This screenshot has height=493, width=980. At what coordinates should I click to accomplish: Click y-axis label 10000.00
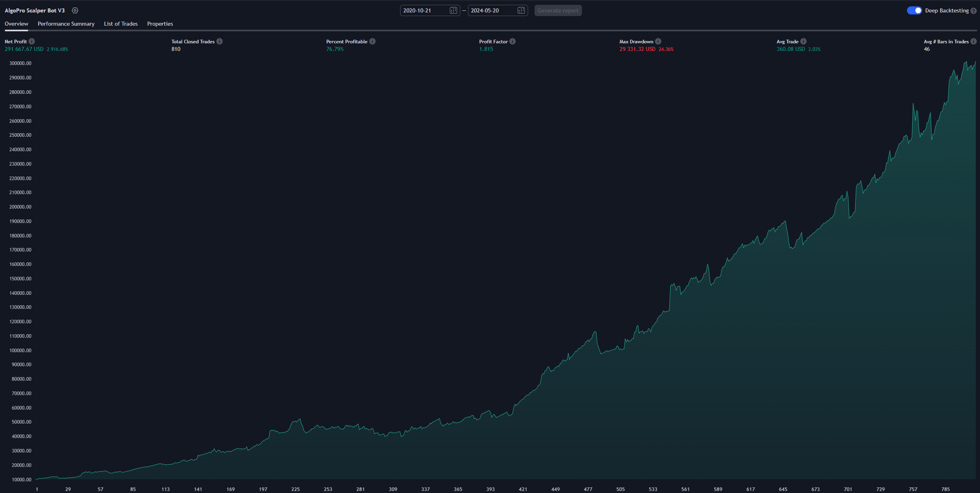click(x=22, y=480)
